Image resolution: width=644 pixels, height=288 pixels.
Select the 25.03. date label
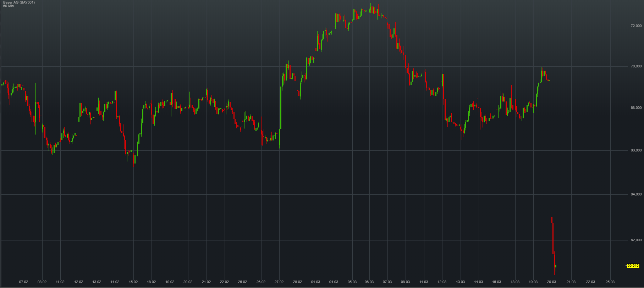(x=610, y=282)
